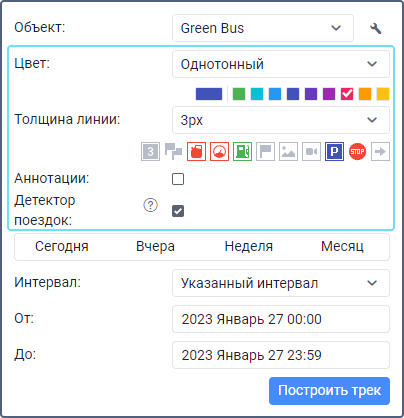Viewport: 404px width, 418px height.
Task: Toggle the gas station marker icon
Action: coord(242,152)
